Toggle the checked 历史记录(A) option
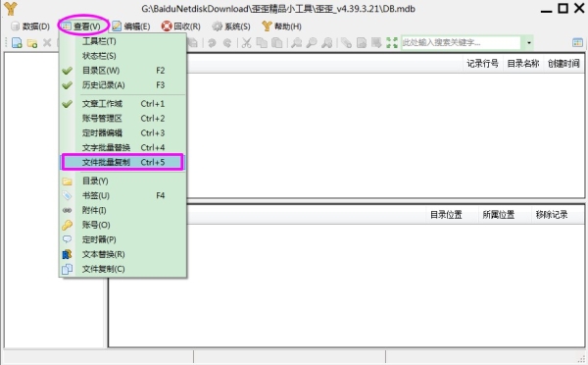The image size is (588, 365). coord(123,85)
